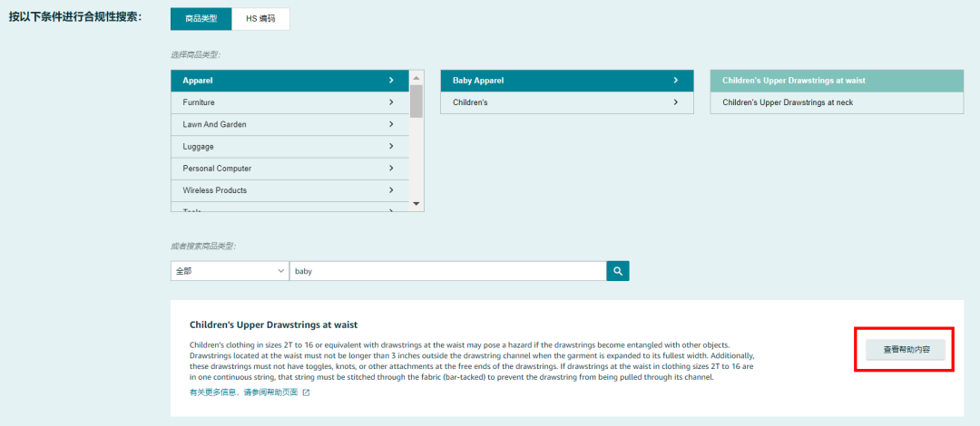Select Apparel in the product type list
The width and height of the screenshot is (980, 426).
click(289, 81)
